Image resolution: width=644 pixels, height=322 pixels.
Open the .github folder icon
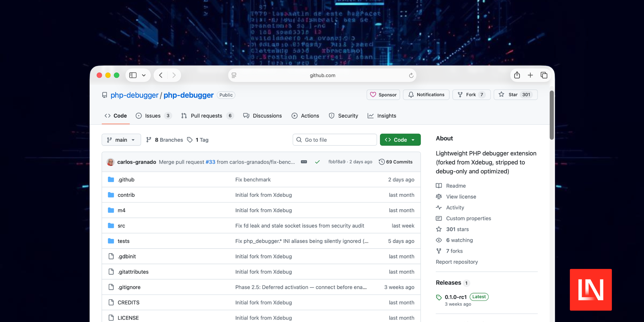tap(111, 179)
